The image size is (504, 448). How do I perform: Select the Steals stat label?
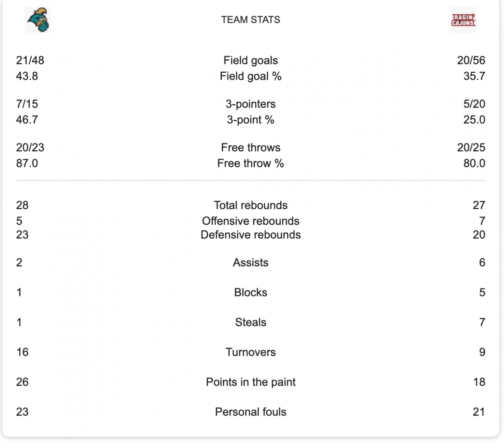point(250,322)
